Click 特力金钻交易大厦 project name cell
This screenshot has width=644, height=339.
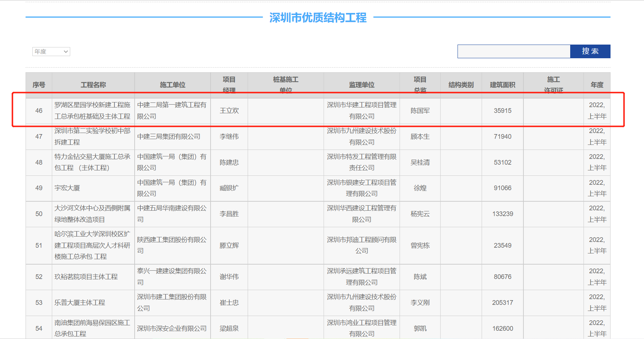pos(93,162)
